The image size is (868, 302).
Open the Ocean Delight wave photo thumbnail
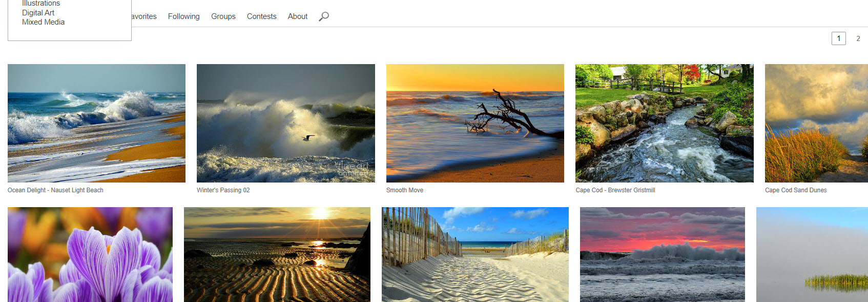96,123
